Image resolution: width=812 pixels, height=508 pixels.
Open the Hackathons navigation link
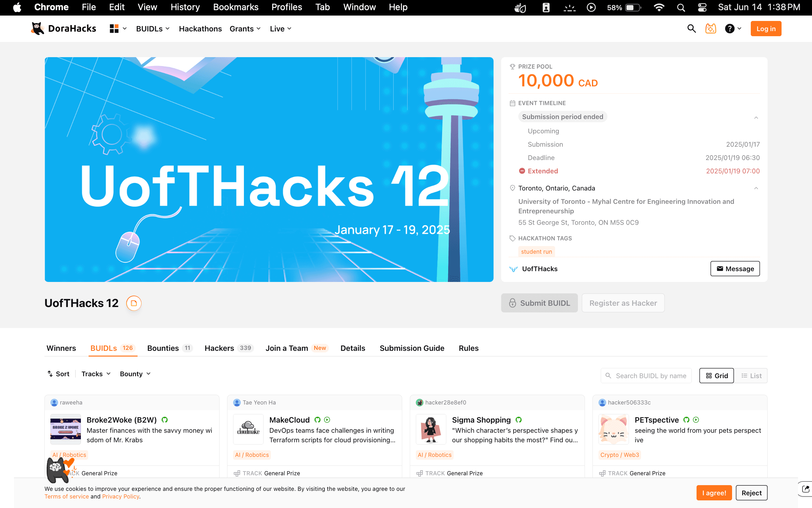pyautogui.click(x=200, y=29)
